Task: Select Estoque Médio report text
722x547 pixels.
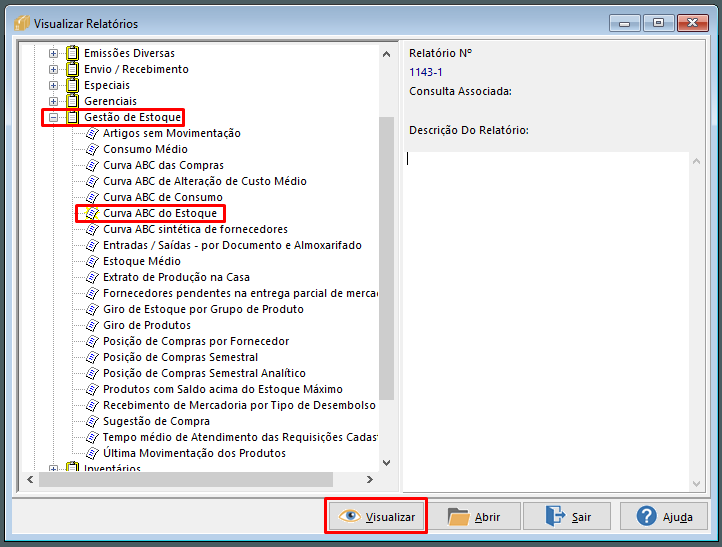Action: click(142, 261)
